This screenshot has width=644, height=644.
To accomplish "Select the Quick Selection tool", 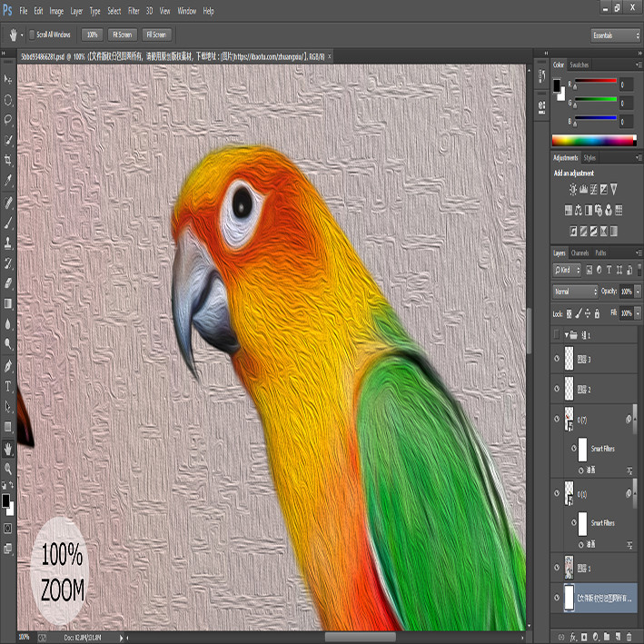I will click(x=8, y=140).
